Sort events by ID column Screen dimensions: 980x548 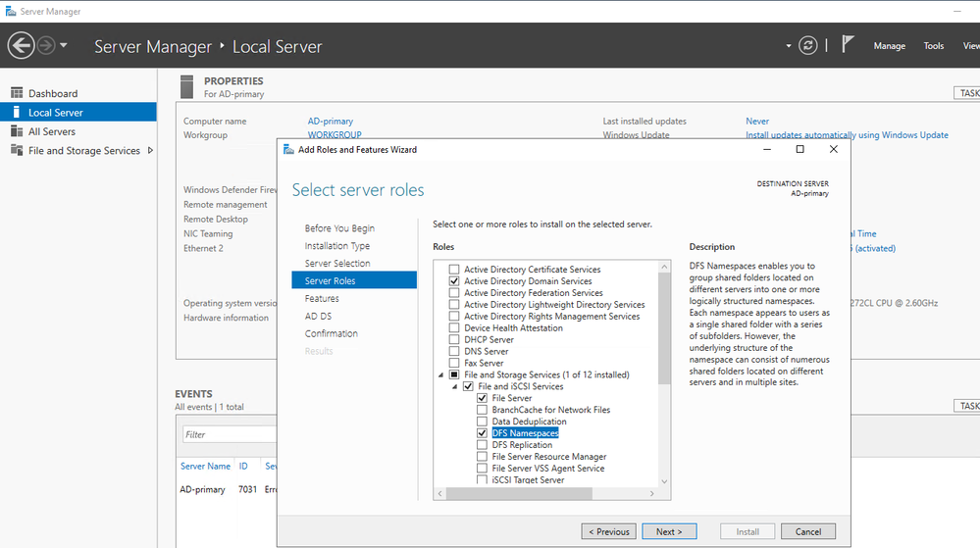coord(243,467)
